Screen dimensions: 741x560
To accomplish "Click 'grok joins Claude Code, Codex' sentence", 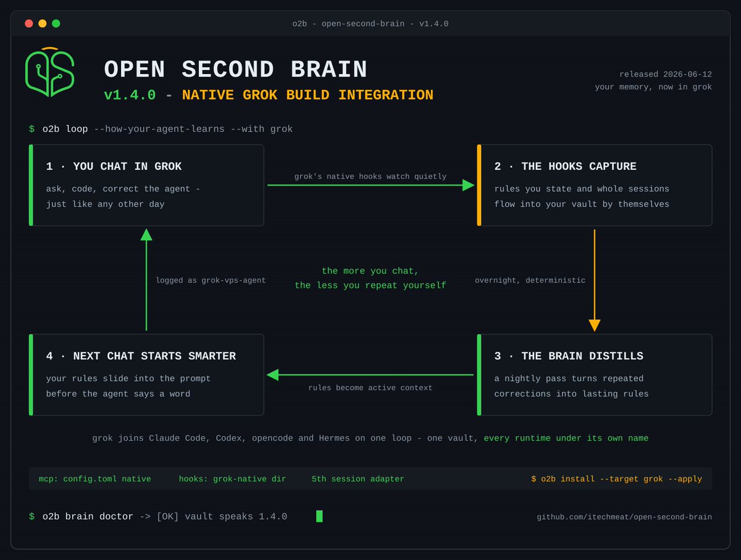I will (287, 438).
